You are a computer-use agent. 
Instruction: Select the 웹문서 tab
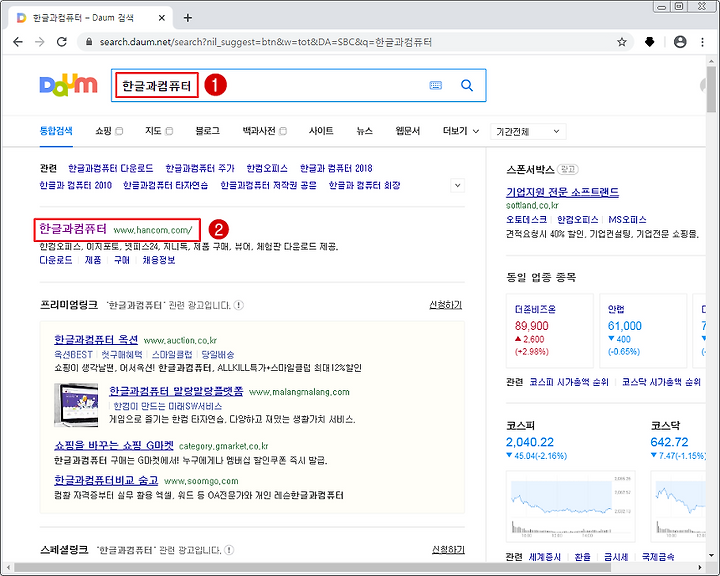pyautogui.click(x=408, y=131)
